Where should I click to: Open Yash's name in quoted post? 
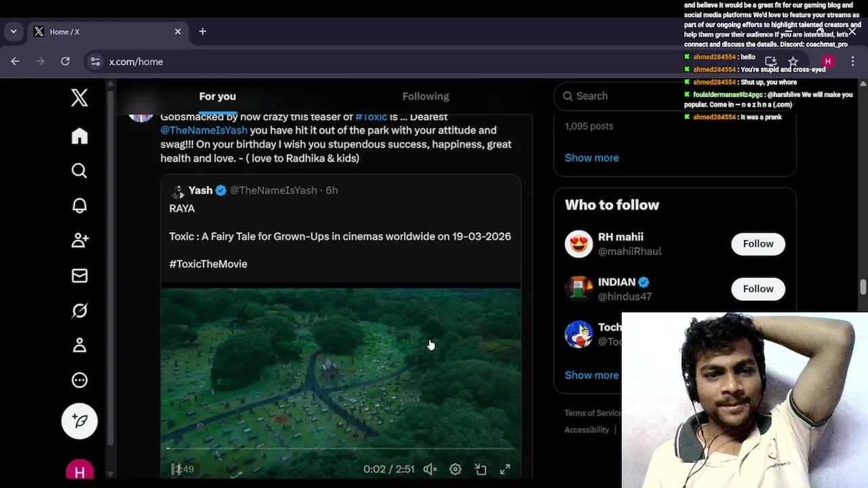[200, 190]
